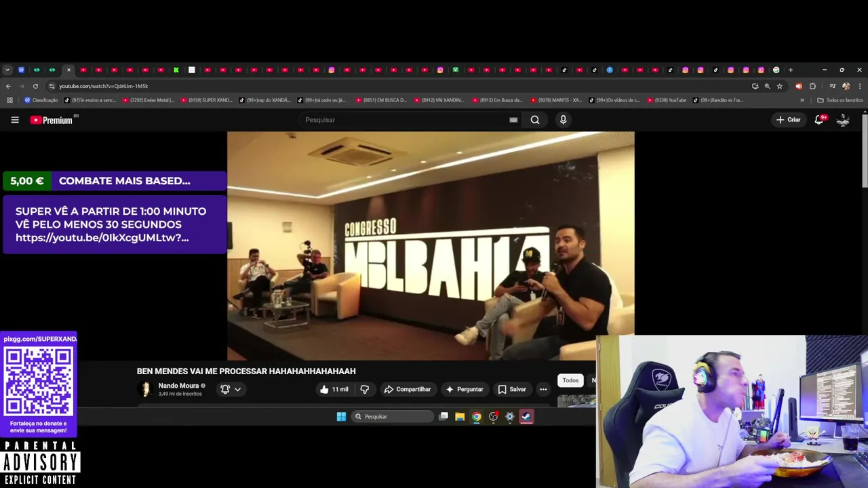This screenshot has height=488, width=868.
Task: Open the YouTube account avatar menu
Action: [843, 120]
